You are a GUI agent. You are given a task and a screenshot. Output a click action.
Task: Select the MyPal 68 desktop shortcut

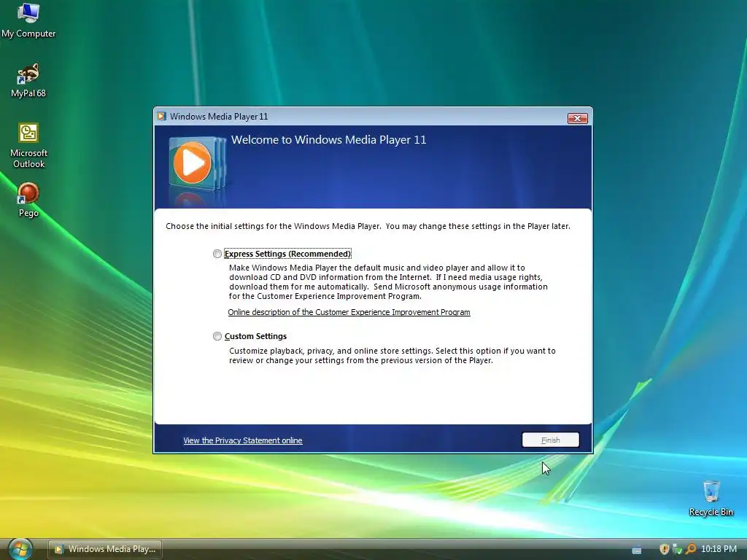click(x=28, y=81)
